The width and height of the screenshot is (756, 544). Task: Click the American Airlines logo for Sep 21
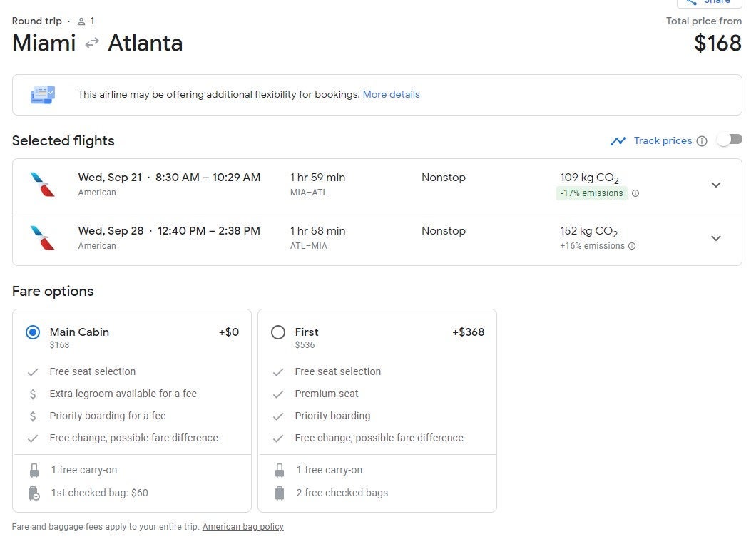(43, 185)
